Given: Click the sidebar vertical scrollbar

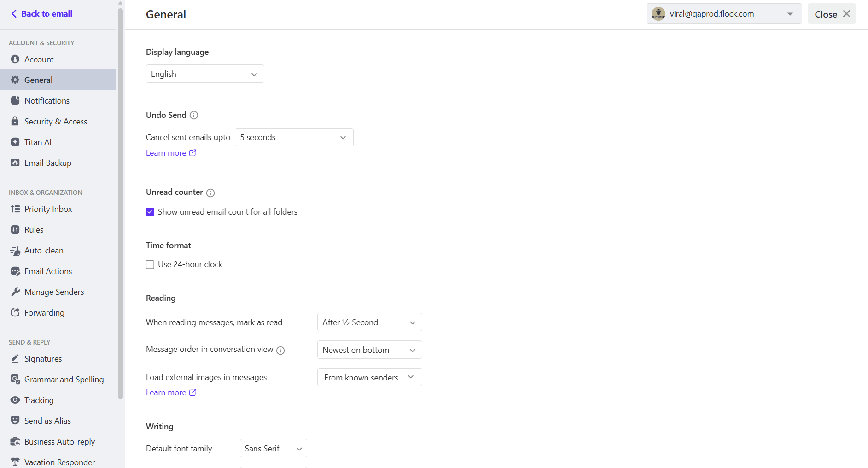Looking at the screenshot, I should tap(121, 203).
